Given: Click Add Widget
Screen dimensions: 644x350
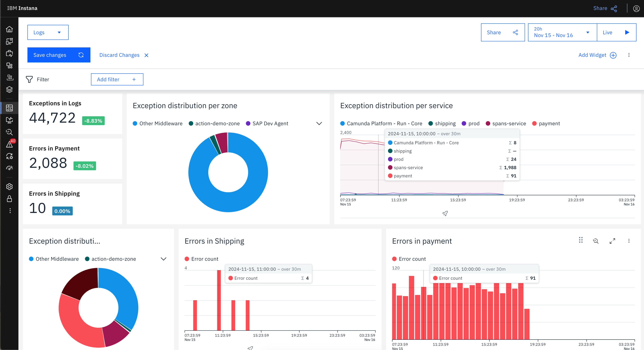Looking at the screenshot, I should click(x=597, y=55).
